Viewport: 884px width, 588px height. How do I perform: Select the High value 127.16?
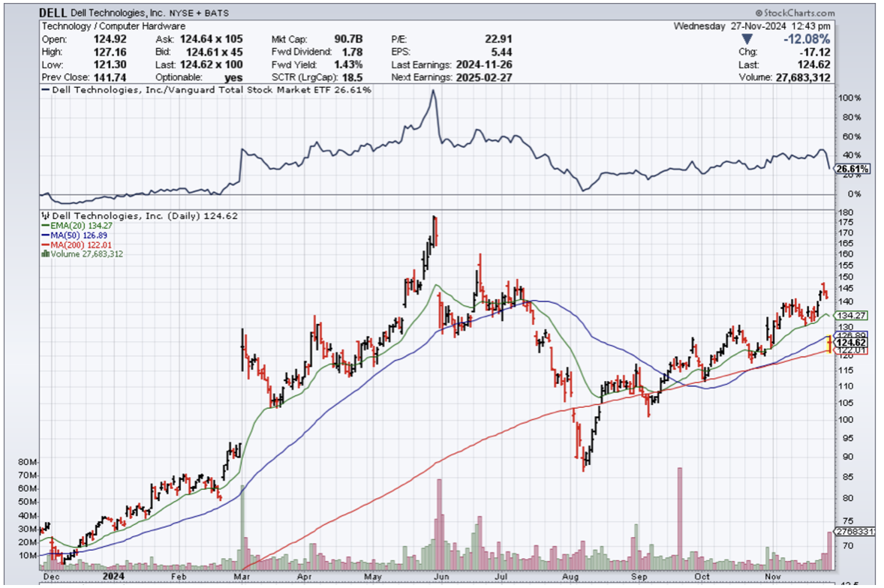click(x=110, y=52)
